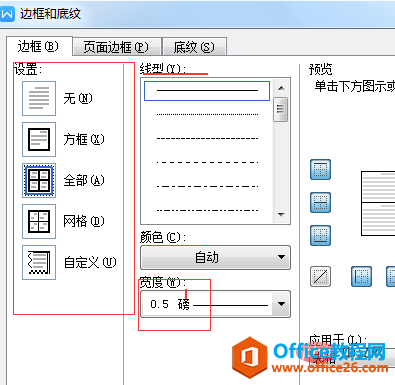Select the solid line style
Viewport: 395px width, 385px height.
207,91
